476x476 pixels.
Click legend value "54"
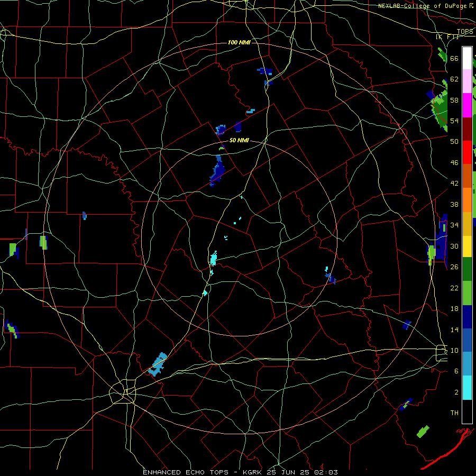[454, 121]
